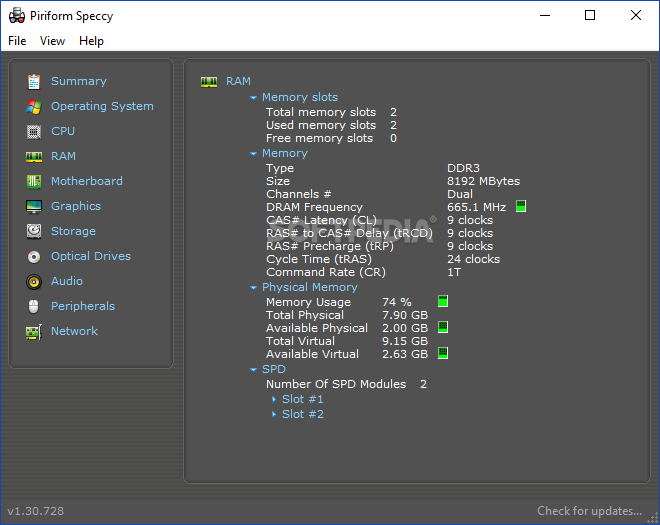
Task: Click the '74 %' memory usage value
Action: (x=397, y=302)
